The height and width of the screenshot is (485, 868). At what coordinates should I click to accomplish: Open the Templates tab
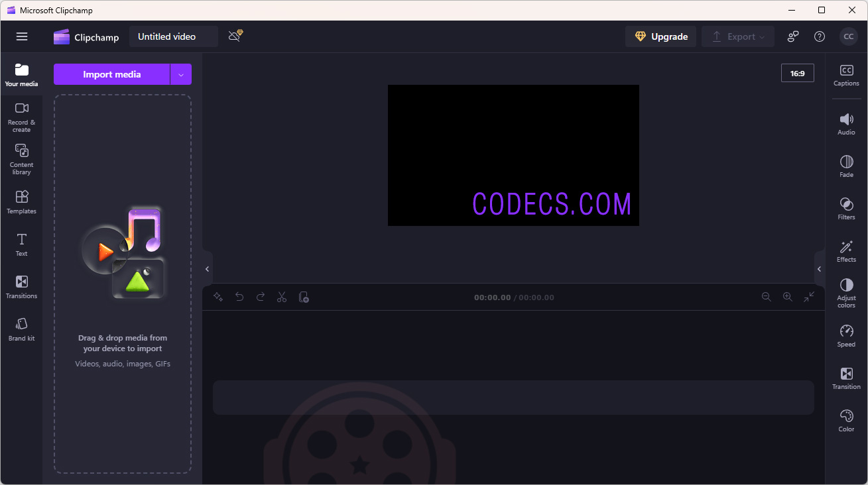[22, 202]
